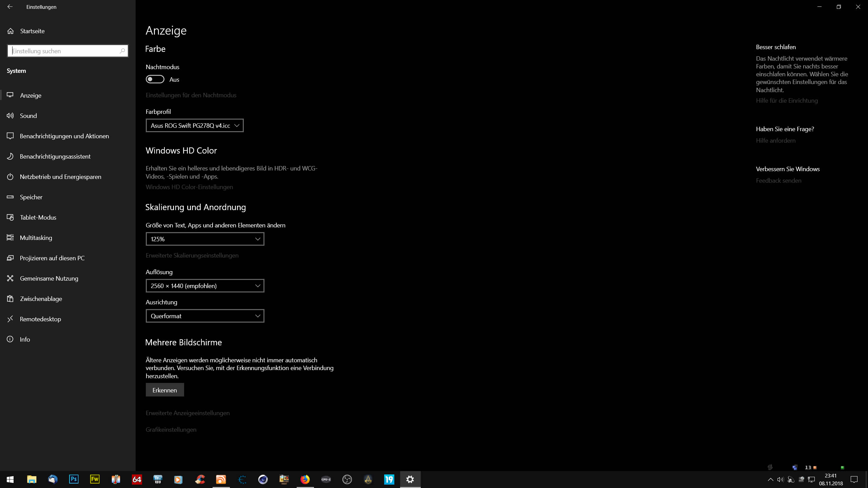This screenshot has height=488, width=868.
Task: Launch Firefox from the taskbar
Action: coord(305,479)
